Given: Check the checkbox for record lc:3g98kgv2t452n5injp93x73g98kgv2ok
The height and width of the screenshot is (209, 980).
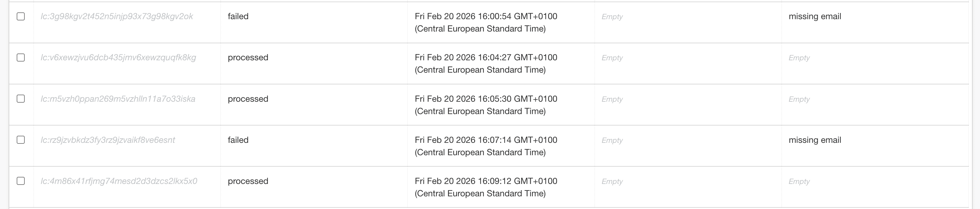Looking at the screenshot, I should coord(20,16).
